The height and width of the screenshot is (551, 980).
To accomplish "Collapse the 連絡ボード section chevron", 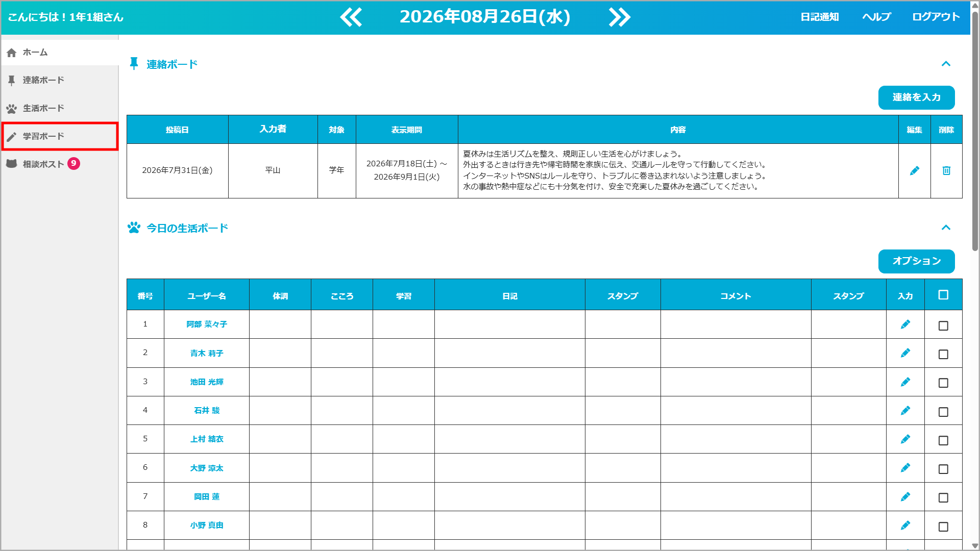I will (946, 64).
